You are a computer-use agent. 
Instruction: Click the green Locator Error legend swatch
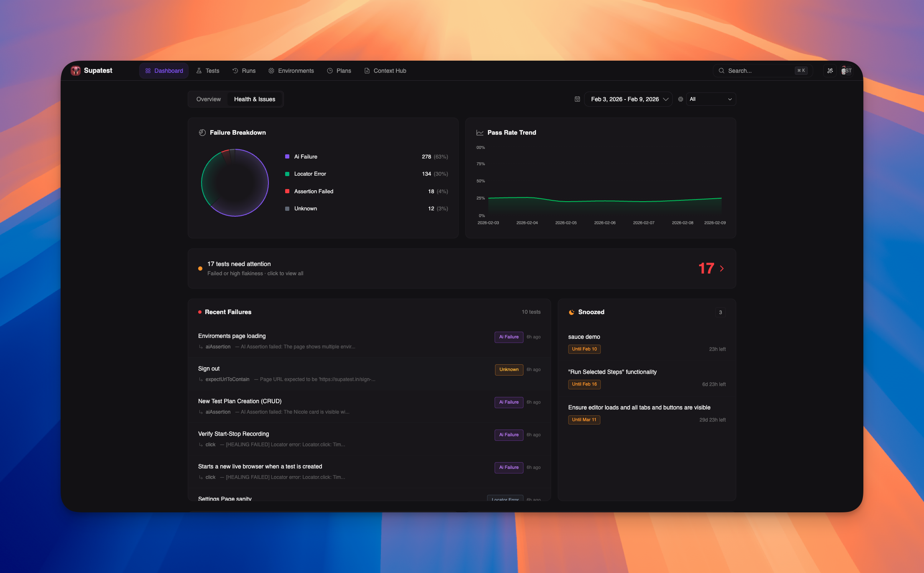tap(287, 174)
